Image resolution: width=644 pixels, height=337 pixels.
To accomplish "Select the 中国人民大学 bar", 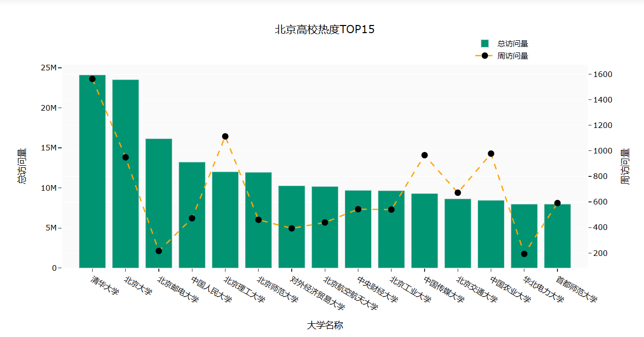I will 192,215.
